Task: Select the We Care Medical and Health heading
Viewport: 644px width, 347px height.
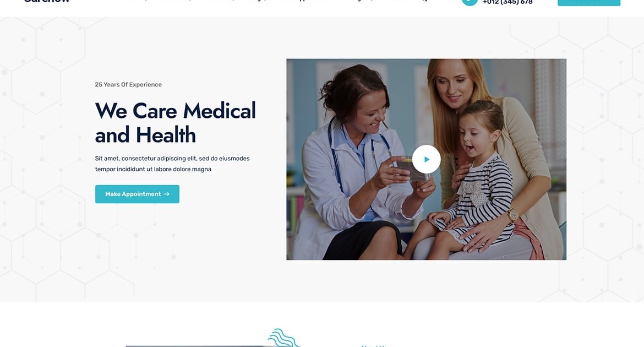Action: click(176, 122)
